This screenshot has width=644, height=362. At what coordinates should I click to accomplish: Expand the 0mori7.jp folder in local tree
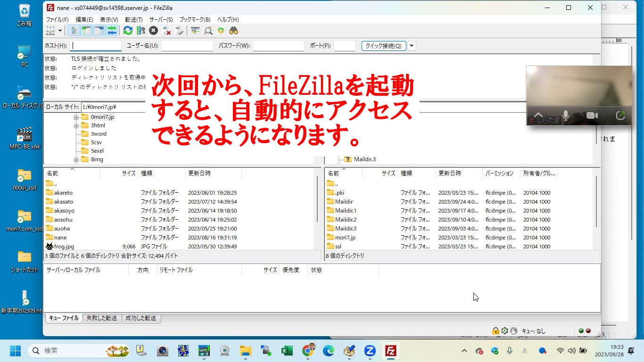(x=76, y=117)
